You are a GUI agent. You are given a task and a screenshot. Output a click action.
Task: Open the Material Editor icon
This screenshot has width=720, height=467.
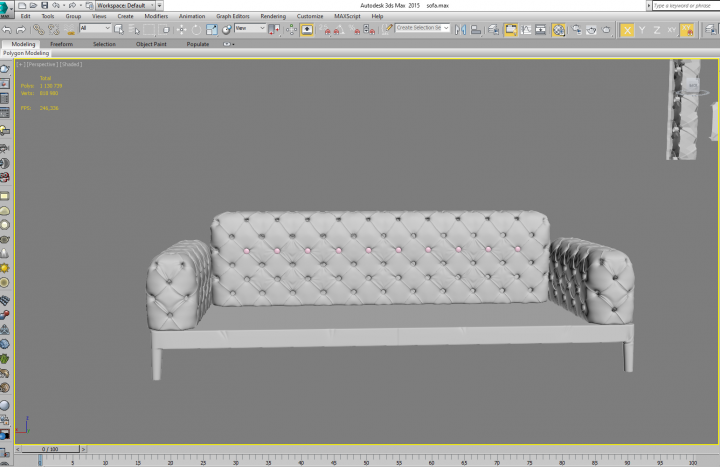(559, 30)
